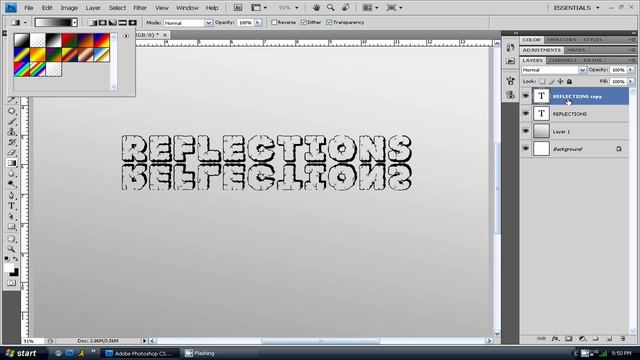The height and width of the screenshot is (360, 640).
Task: Open gradient picker flyout menu arrow
Action: pos(126,36)
